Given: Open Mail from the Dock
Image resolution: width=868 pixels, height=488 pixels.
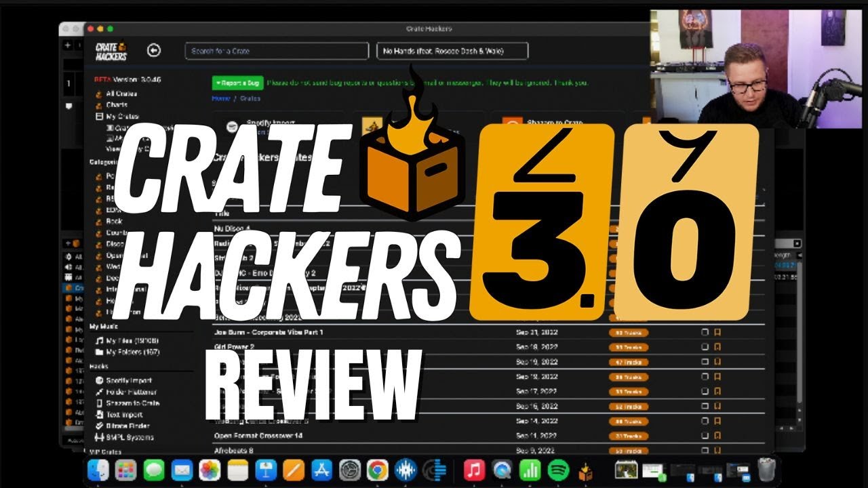Looking at the screenshot, I should pos(182,470).
